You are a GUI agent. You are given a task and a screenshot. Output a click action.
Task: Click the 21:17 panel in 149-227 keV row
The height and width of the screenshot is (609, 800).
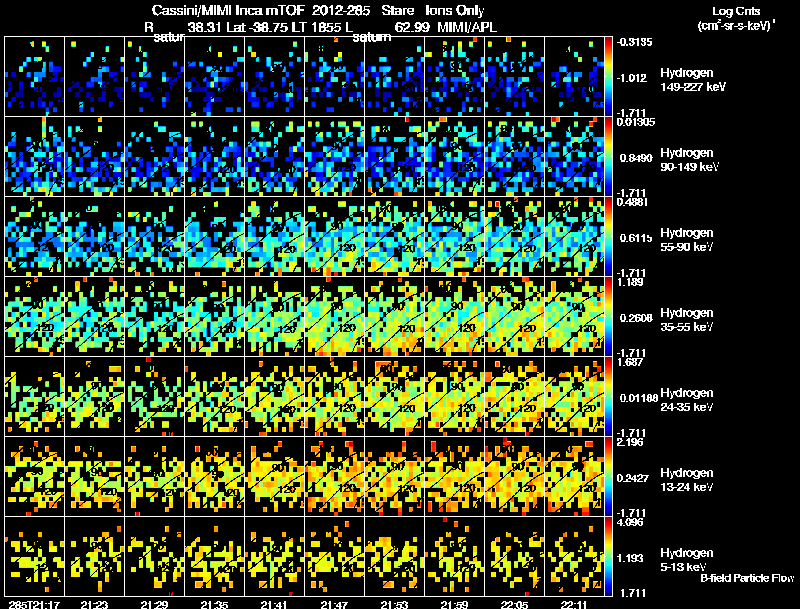pos(34,77)
